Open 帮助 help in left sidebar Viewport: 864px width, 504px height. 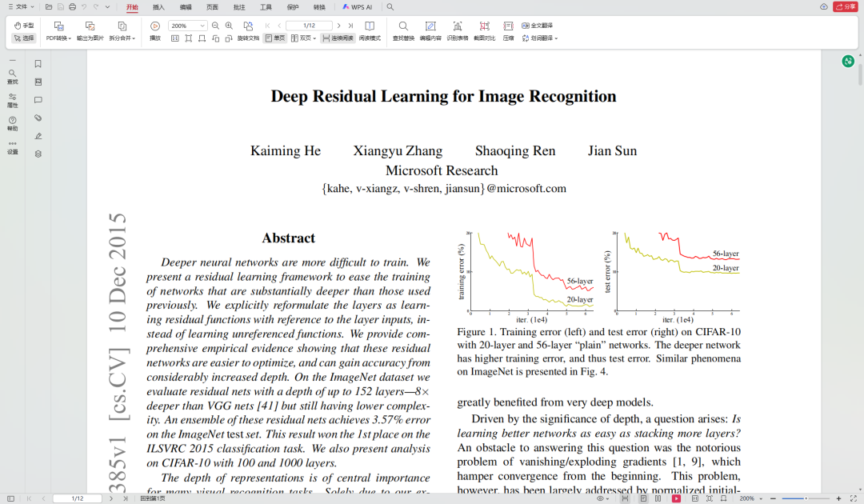click(12, 123)
